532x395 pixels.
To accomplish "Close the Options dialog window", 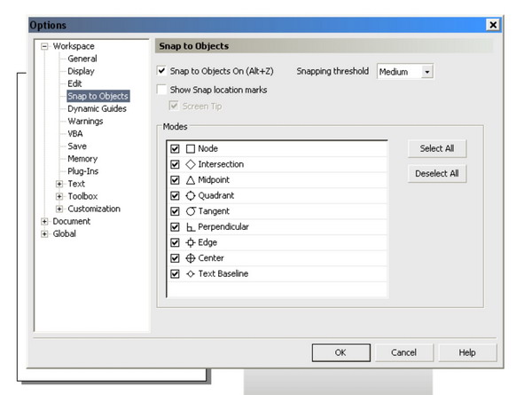I will pos(493,25).
